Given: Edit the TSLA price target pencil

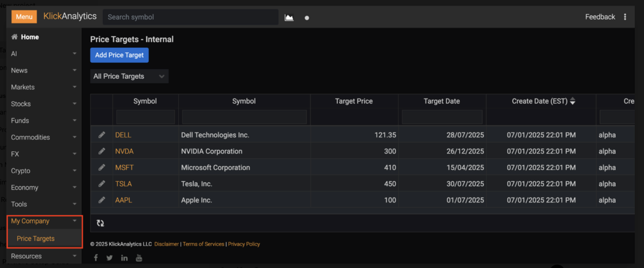Looking at the screenshot, I should click(102, 183).
